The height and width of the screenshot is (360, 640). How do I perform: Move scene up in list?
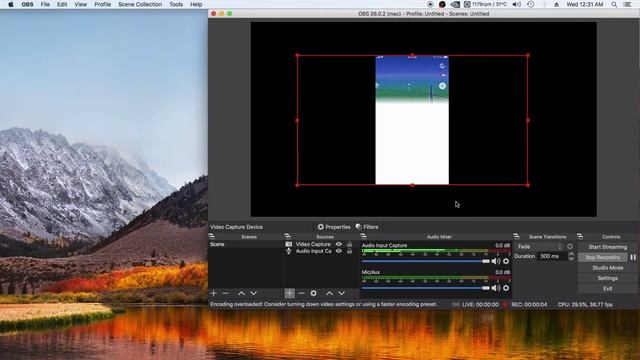242,293
